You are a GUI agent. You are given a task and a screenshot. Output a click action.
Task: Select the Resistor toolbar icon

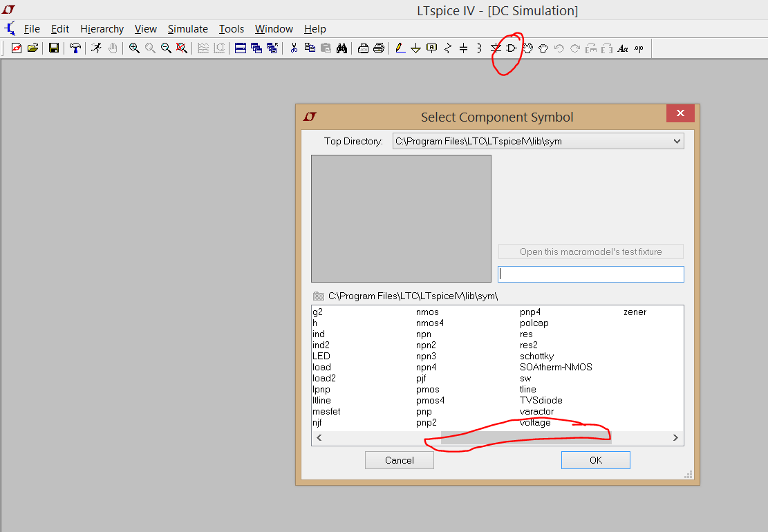[x=448, y=48]
